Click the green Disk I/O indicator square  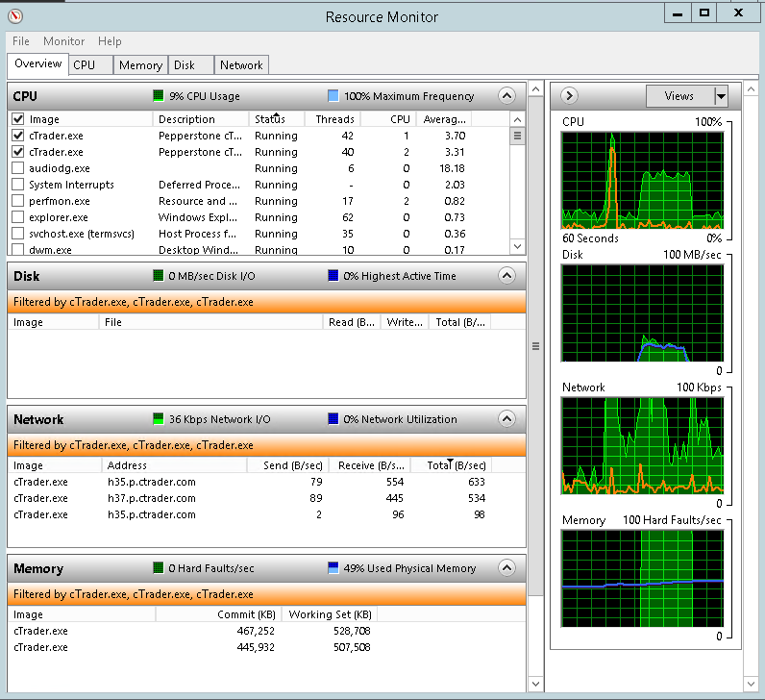tap(158, 276)
